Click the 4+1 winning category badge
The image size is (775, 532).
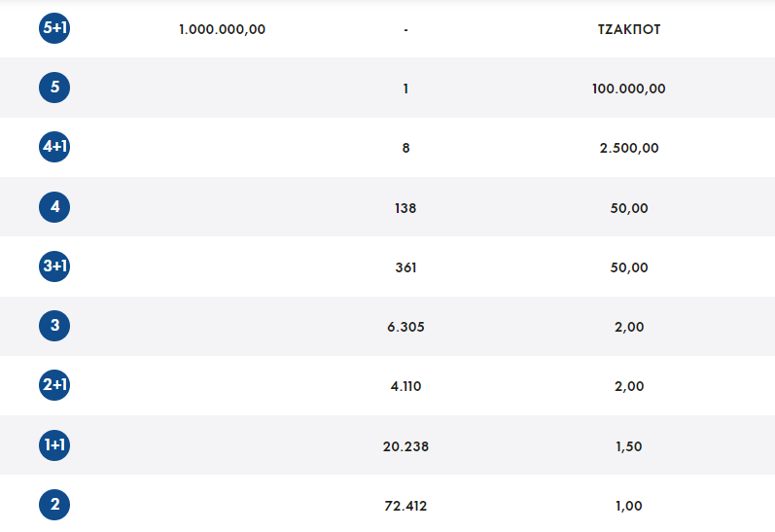(54, 147)
